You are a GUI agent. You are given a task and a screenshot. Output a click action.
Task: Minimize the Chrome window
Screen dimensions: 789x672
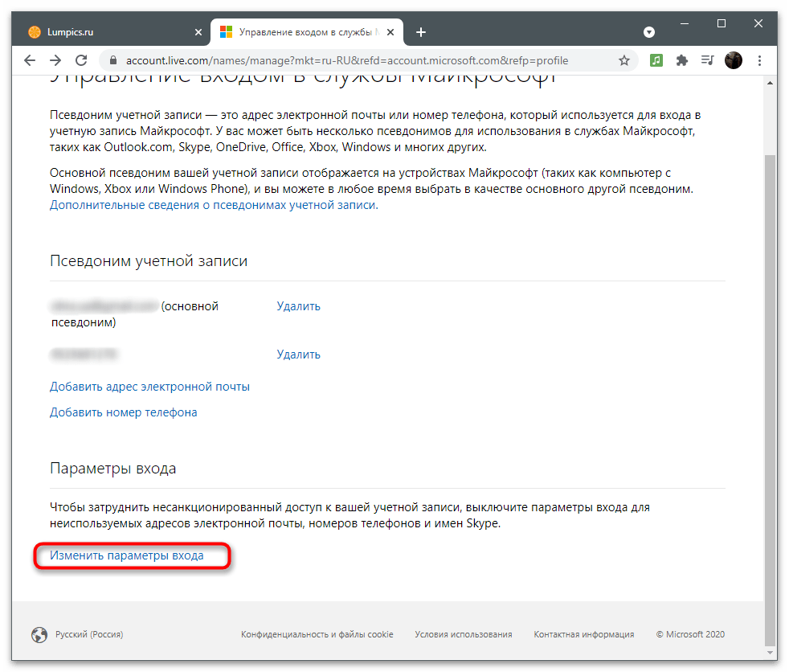coord(685,23)
